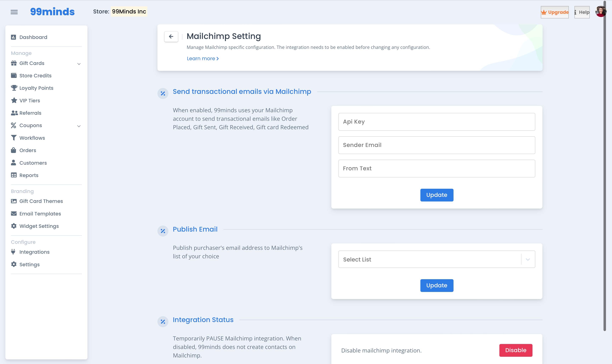Open the Help button

pyautogui.click(x=582, y=12)
